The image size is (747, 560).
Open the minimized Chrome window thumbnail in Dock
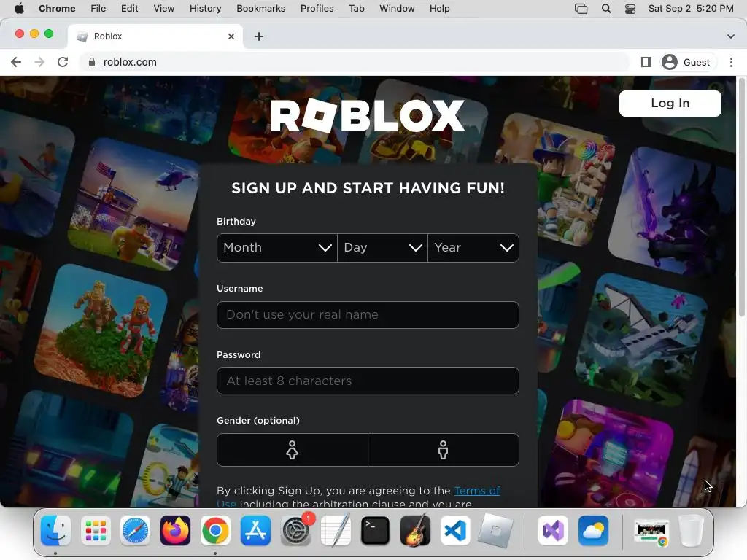coord(651,532)
